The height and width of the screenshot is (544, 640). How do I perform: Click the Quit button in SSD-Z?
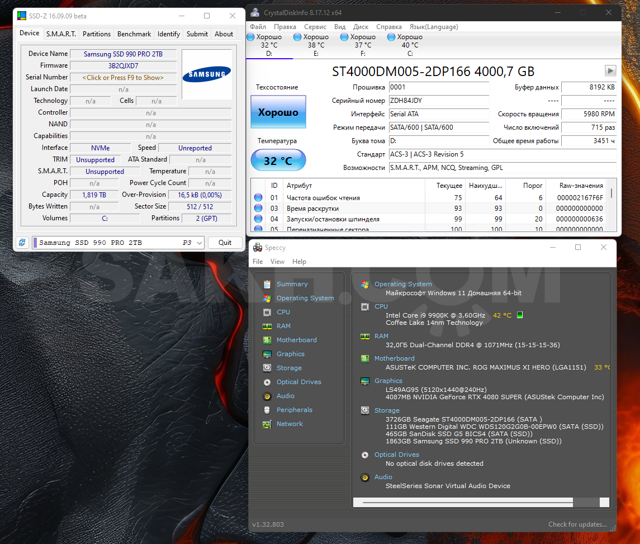click(225, 243)
